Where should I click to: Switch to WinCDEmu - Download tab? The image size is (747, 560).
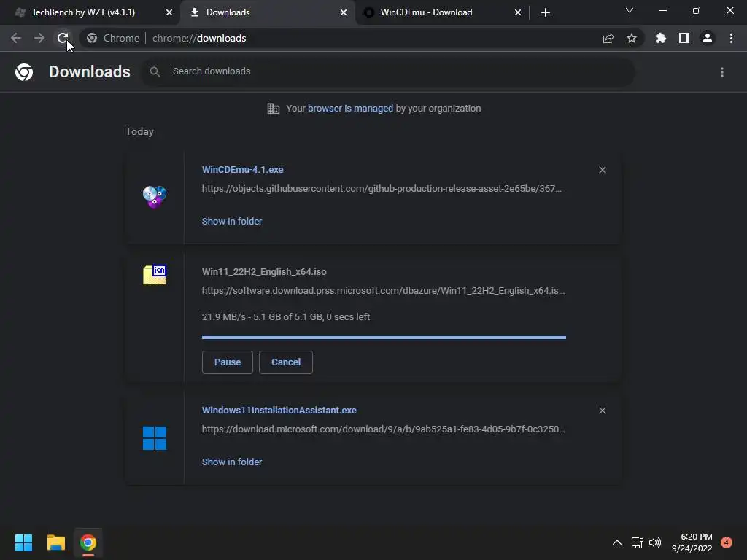(426, 12)
